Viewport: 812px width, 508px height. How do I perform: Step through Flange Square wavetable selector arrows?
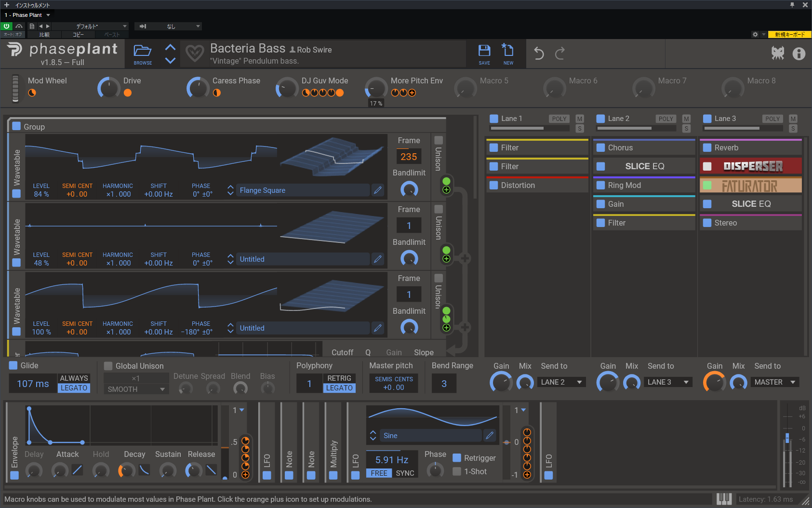tap(230, 190)
